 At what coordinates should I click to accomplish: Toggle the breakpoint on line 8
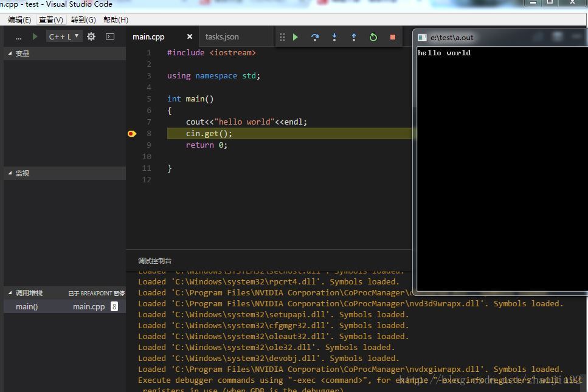tap(132, 134)
